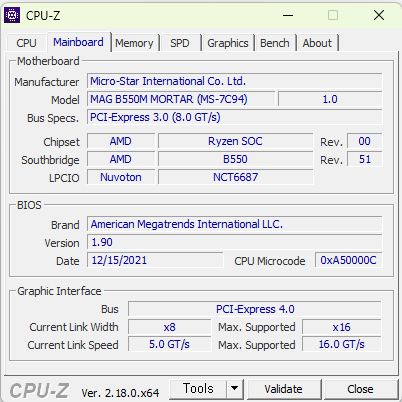Go to the SPD tab
Screen dimensions: 402x402
pyautogui.click(x=180, y=43)
